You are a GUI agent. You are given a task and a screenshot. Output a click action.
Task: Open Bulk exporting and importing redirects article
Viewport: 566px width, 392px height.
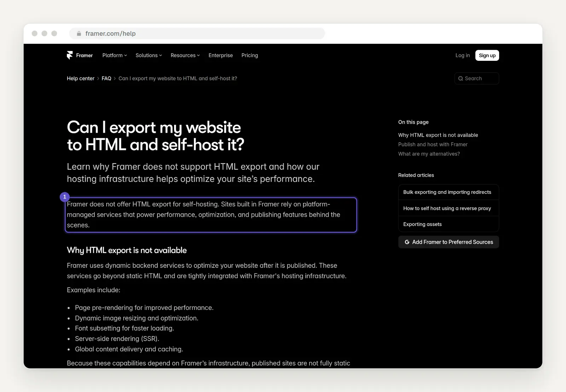point(449,192)
